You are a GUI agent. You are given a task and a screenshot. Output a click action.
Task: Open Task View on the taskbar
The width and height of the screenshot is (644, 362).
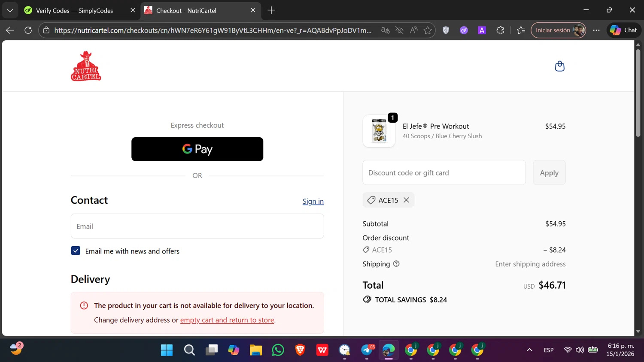tap(211, 350)
